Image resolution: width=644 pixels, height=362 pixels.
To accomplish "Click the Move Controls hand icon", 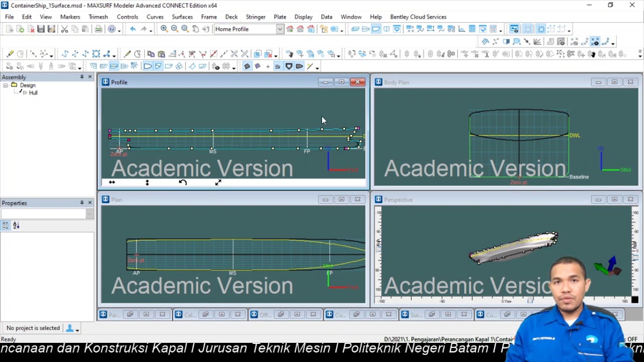I will (x=290, y=54).
